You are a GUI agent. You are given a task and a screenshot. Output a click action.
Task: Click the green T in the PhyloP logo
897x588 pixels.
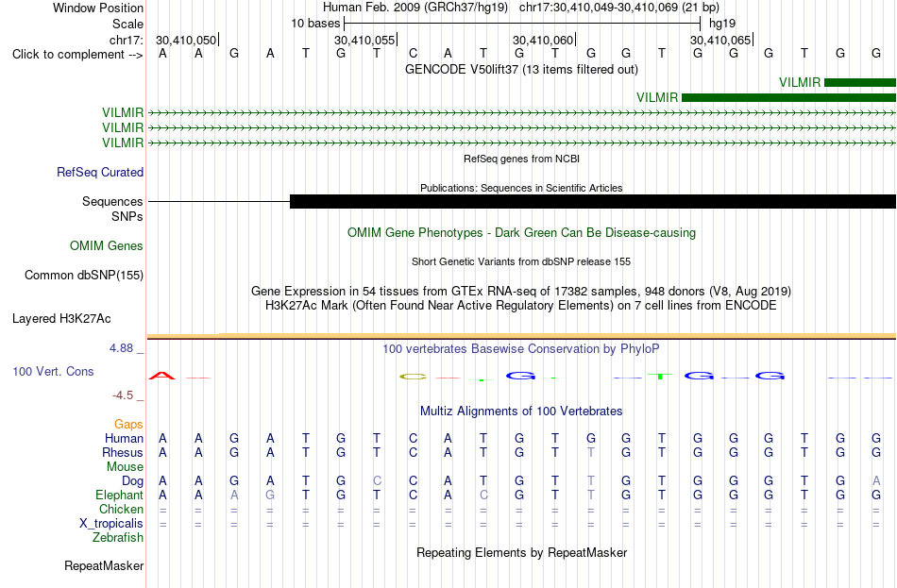tap(661, 376)
